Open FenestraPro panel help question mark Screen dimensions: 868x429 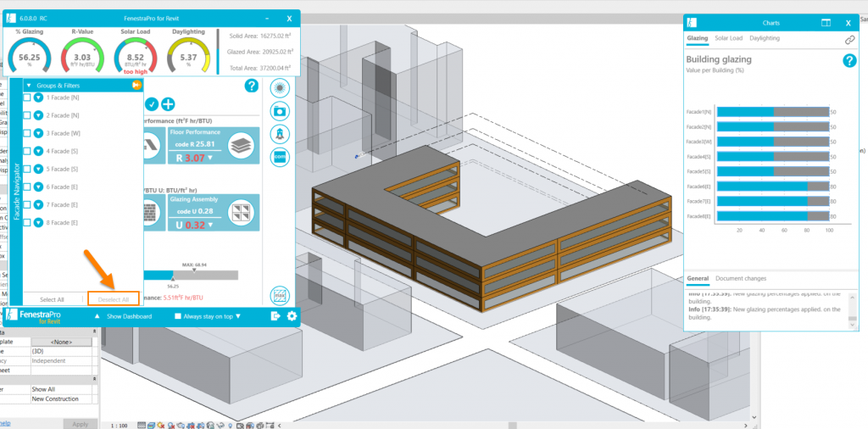(252, 86)
